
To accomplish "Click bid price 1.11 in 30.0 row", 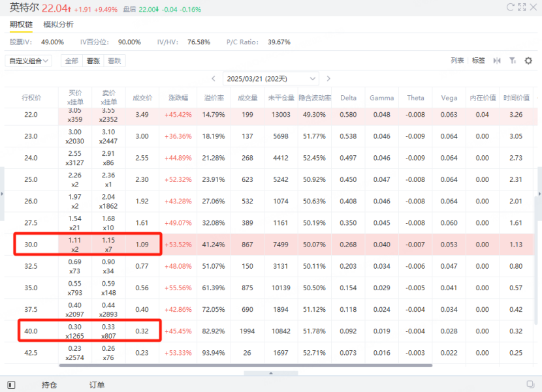I will pos(74,240).
